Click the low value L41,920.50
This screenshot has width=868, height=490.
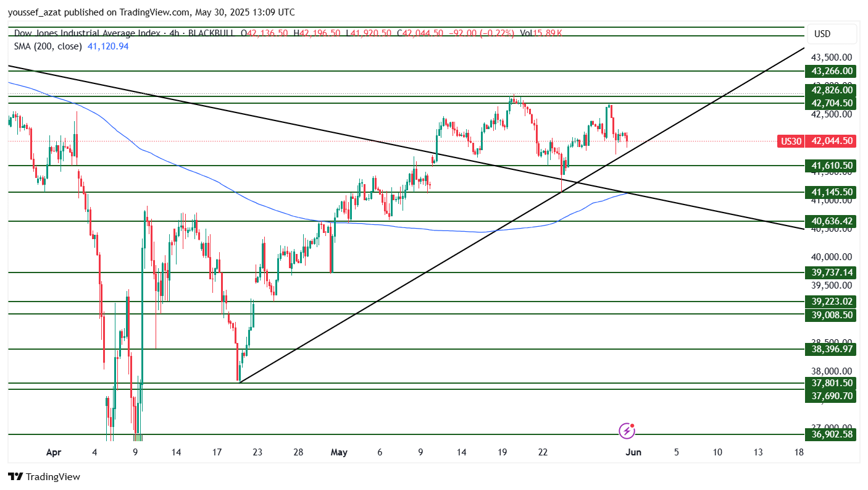pos(369,33)
